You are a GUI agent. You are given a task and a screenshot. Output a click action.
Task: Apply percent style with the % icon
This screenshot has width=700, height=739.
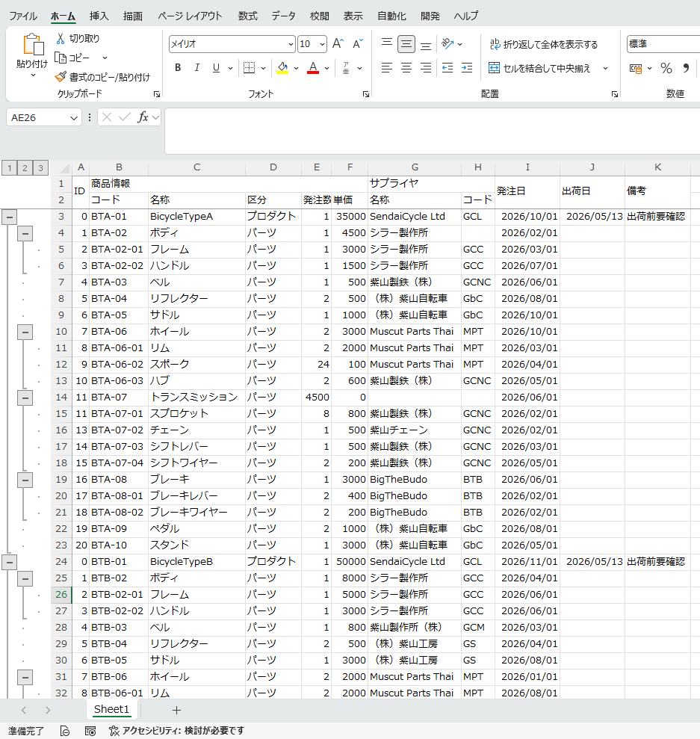click(x=666, y=68)
